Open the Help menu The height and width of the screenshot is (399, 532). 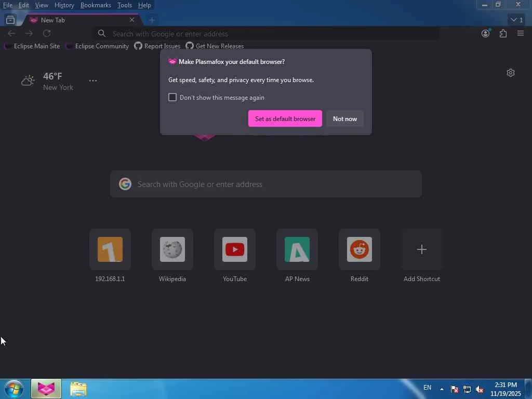tap(144, 5)
